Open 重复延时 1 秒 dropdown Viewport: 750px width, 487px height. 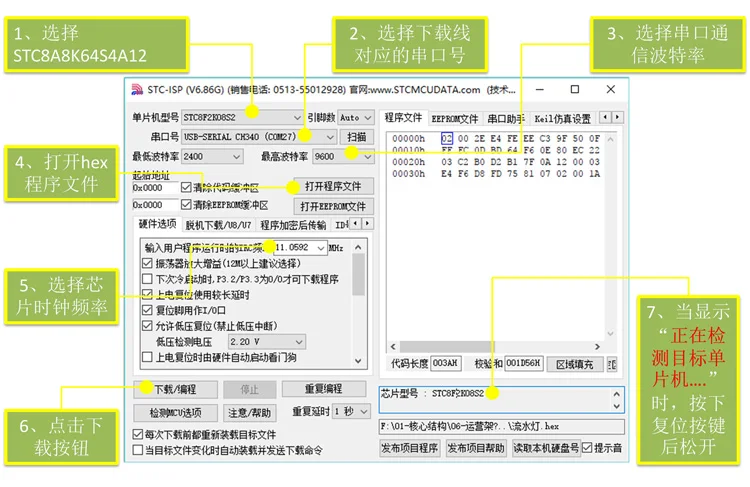[351, 411]
